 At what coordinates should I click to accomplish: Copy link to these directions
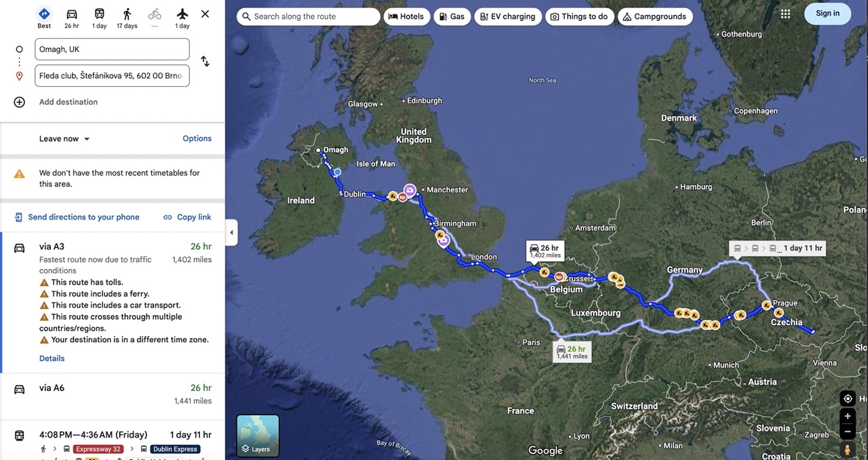click(187, 217)
